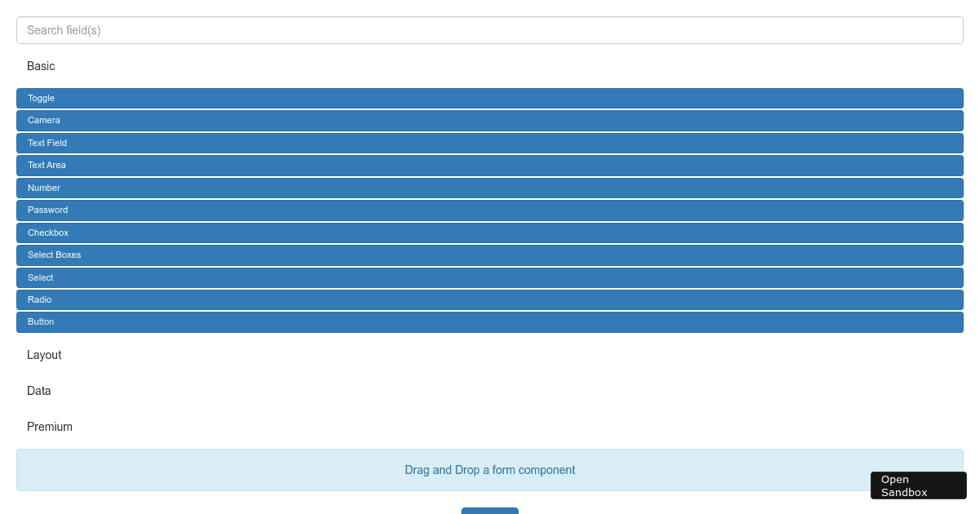Choose the Password component

pos(490,210)
